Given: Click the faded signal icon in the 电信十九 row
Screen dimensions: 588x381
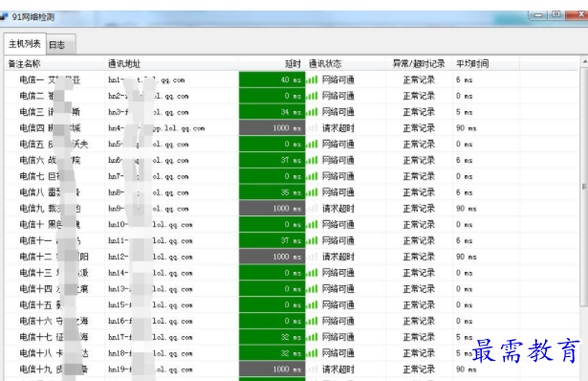Looking at the screenshot, I should (312, 370).
